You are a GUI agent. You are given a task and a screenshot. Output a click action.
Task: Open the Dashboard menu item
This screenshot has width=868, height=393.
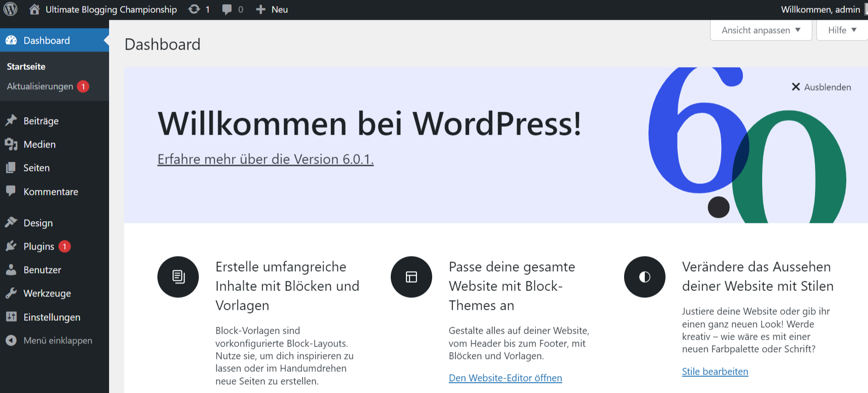click(54, 40)
